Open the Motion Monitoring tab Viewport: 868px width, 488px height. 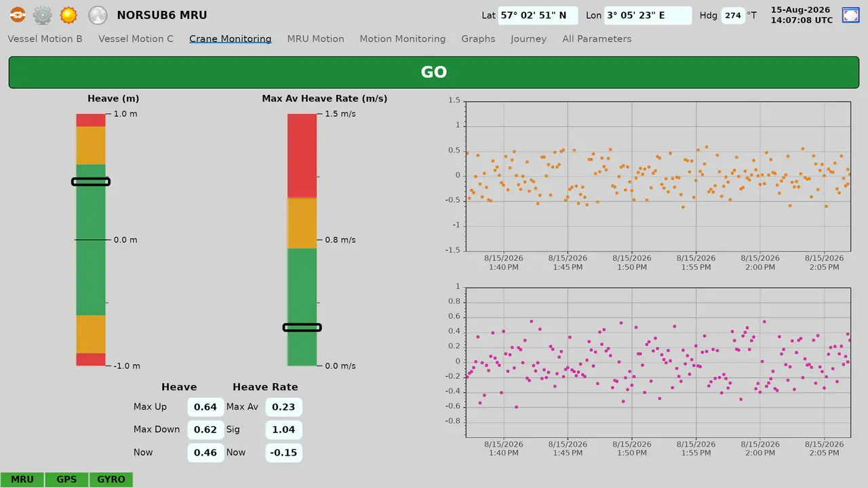coord(403,39)
